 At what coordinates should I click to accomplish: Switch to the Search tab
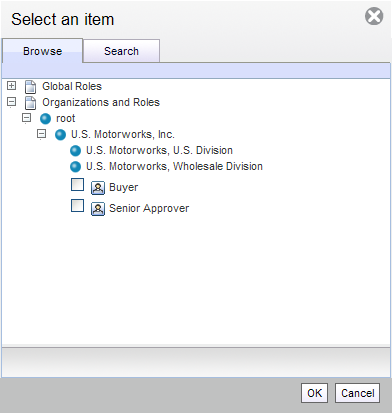click(x=121, y=51)
